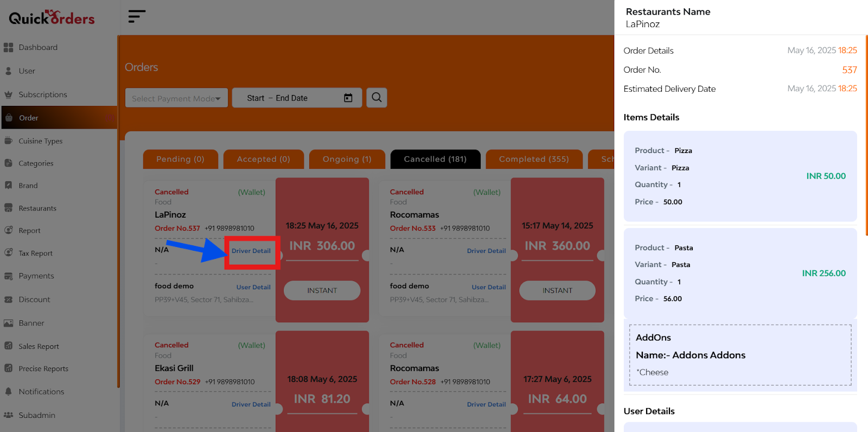
Task: Click the INR 256.00 Pasta total
Action: (824, 273)
